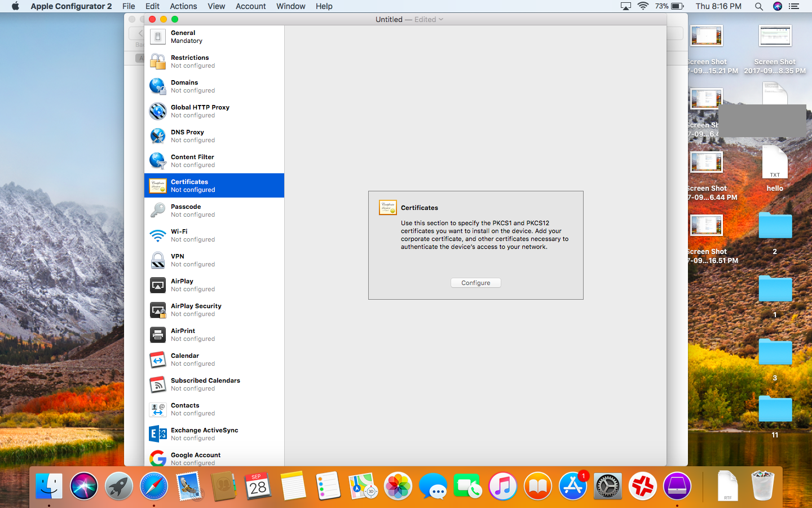Open the Trash in the Dock

point(762,485)
